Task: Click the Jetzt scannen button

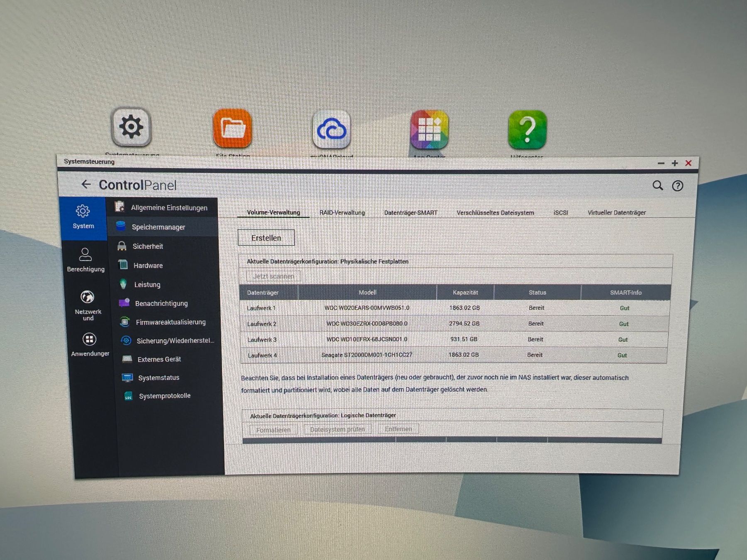Action: [273, 276]
